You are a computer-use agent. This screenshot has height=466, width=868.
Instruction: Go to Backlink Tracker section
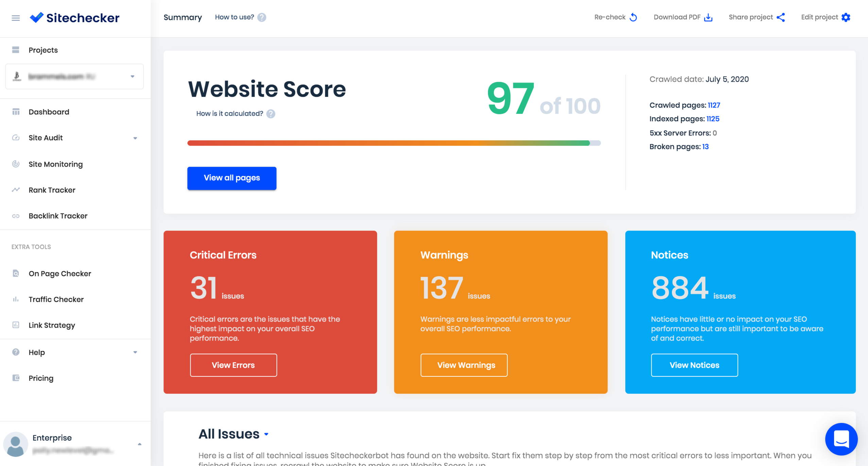pos(58,216)
